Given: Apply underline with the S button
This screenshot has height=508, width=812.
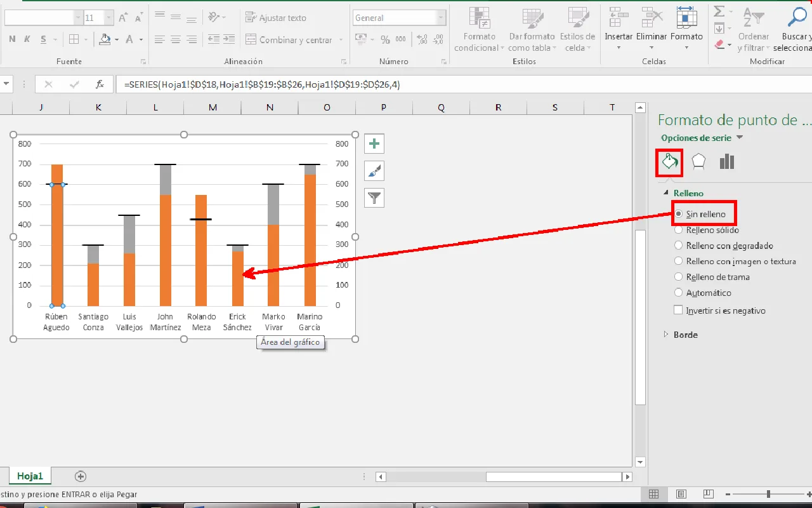Looking at the screenshot, I should [x=43, y=39].
